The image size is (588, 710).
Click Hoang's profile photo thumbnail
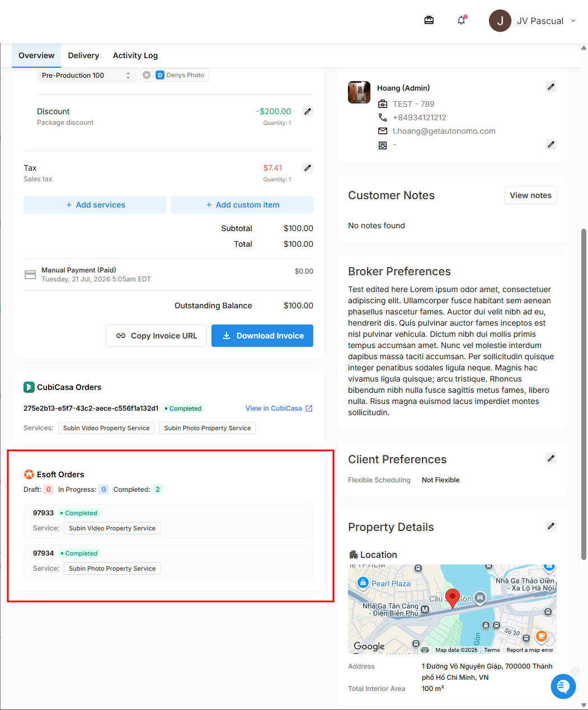click(x=359, y=92)
